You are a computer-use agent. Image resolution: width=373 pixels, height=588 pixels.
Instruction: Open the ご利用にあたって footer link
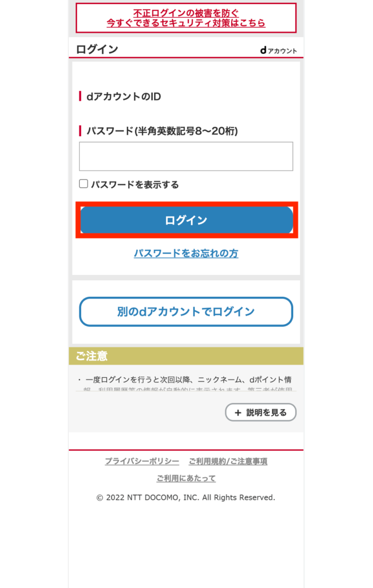[x=186, y=478]
